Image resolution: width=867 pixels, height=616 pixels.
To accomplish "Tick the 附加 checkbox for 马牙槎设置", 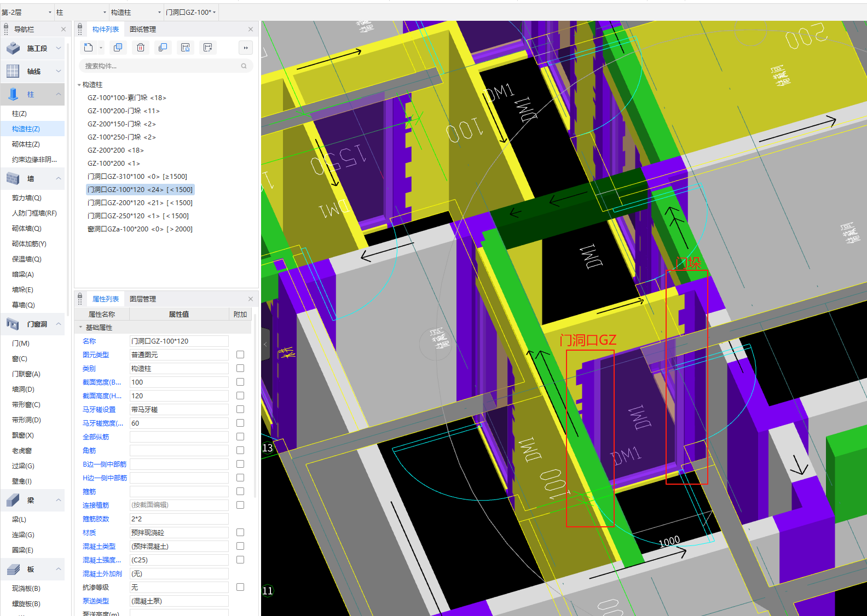I will (x=240, y=409).
